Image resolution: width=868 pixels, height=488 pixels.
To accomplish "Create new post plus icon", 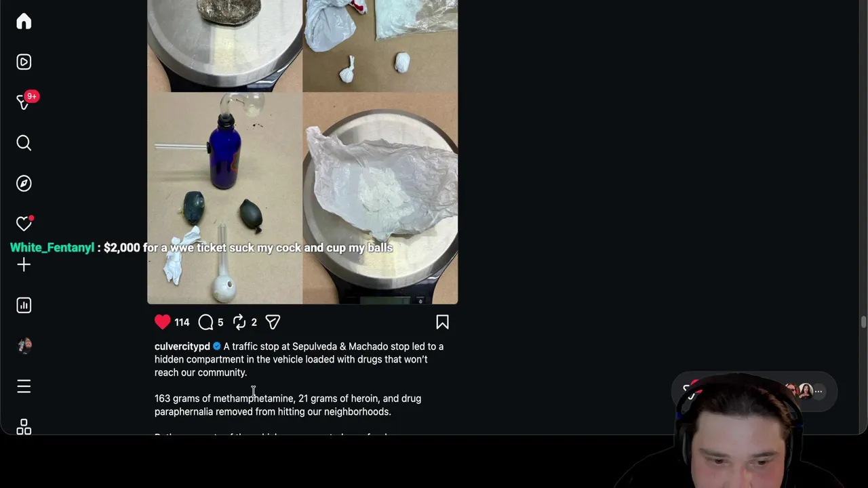I will click(x=24, y=264).
